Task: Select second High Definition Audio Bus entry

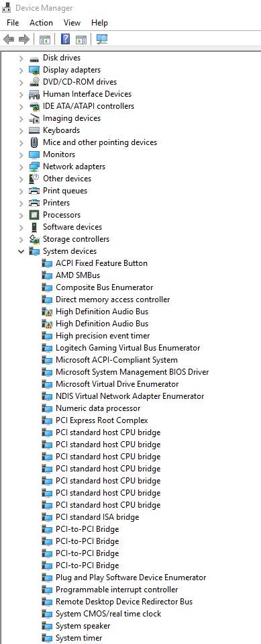Action: [102, 324]
